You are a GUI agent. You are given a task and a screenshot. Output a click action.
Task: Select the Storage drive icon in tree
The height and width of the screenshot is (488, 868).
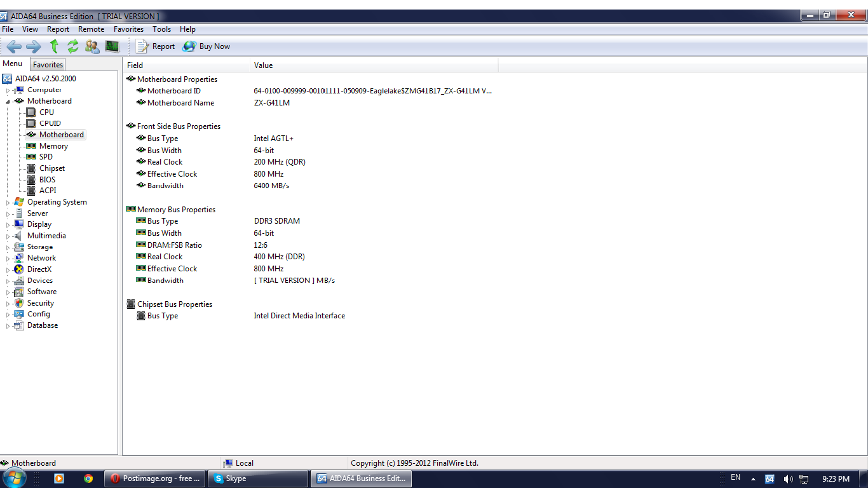pos(19,247)
